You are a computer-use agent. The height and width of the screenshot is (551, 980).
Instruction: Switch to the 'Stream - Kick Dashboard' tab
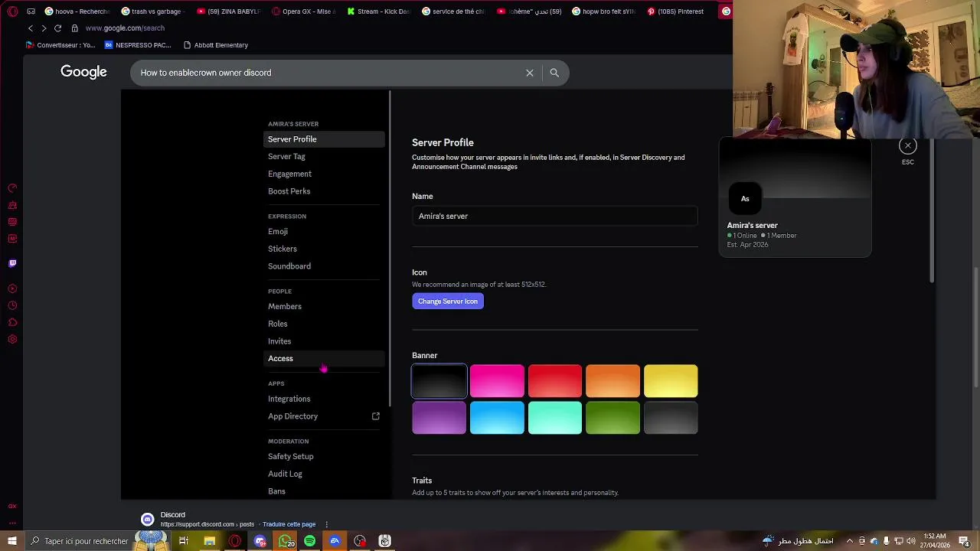click(x=379, y=11)
